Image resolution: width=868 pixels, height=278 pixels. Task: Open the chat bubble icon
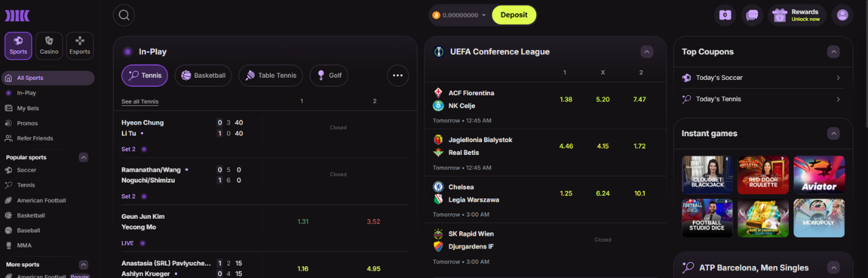(752, 15)
